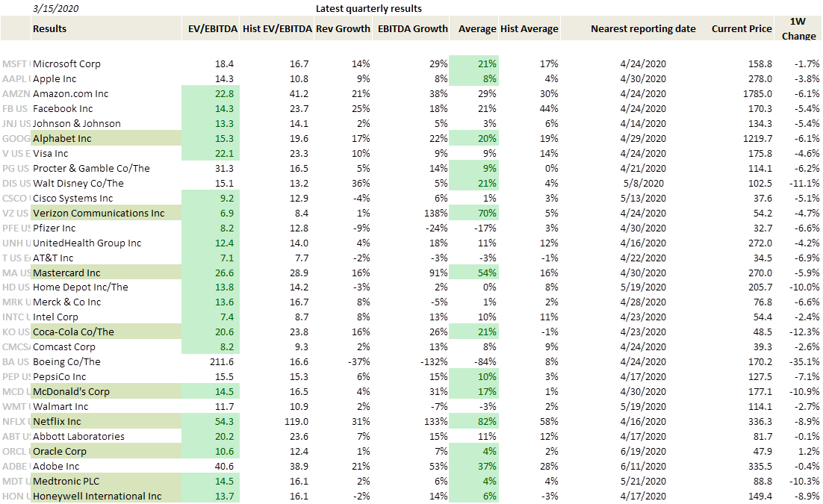Click Alphabet's Current Price 1219.7
This screenshot has width=823, height=504.
click(x=757, y=139)
